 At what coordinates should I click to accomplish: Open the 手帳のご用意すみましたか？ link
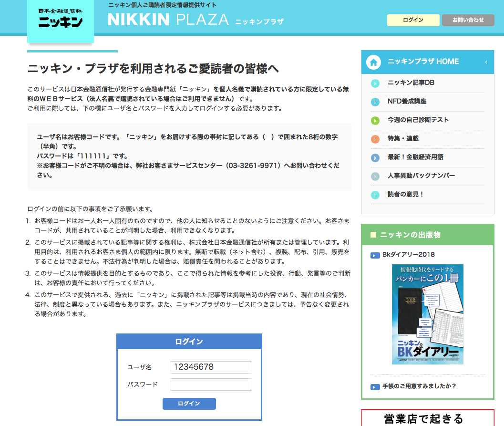419,386
